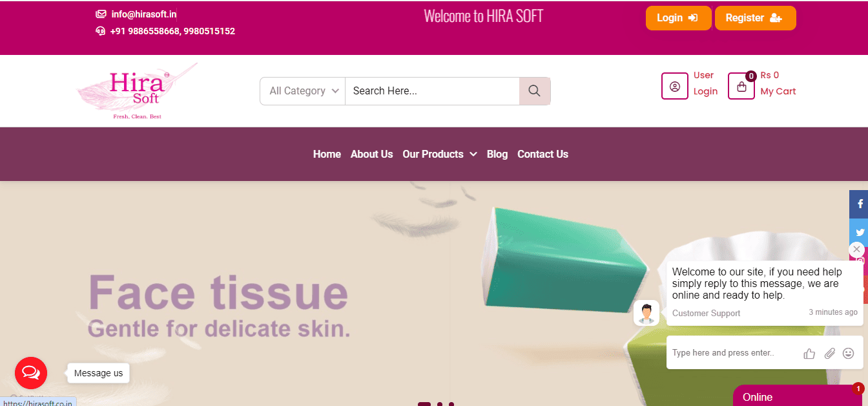Open the shopping cart bag icon
This screenshot has width=868, height=406.
pos(741,87)
